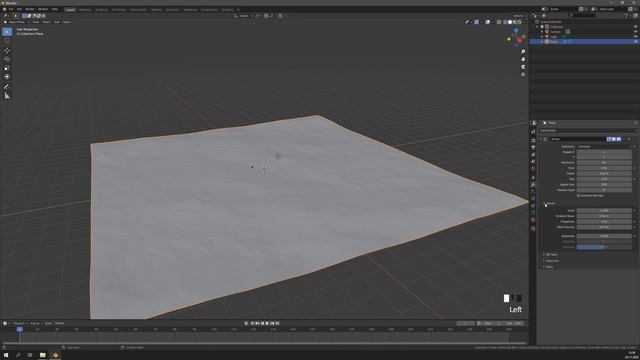Open the Particles properties tab

pyautogui.click(x=533, y=192)
